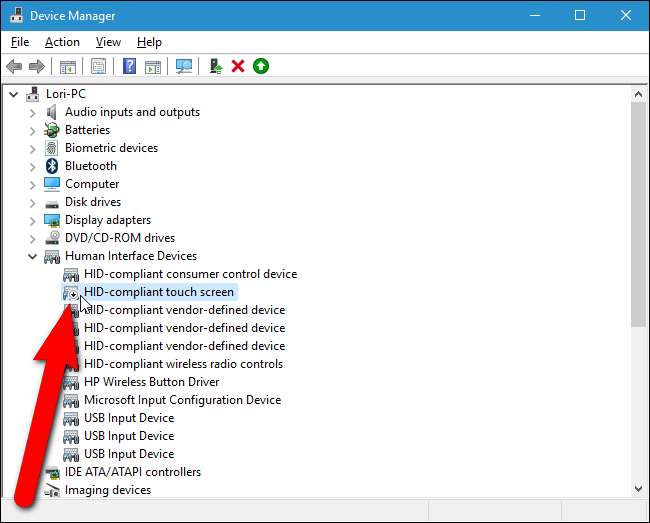Click the Update Driver Software toolbar icon
Screen dimensions: 650x523
pos(215,67)
